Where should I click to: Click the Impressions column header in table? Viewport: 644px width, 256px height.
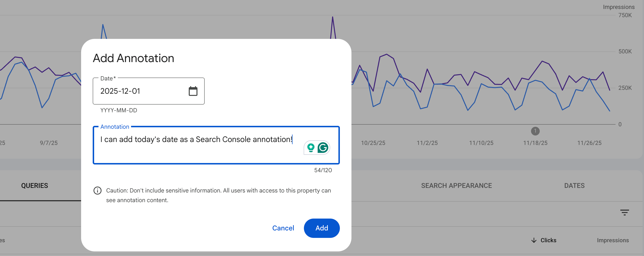tap(613, 240)
